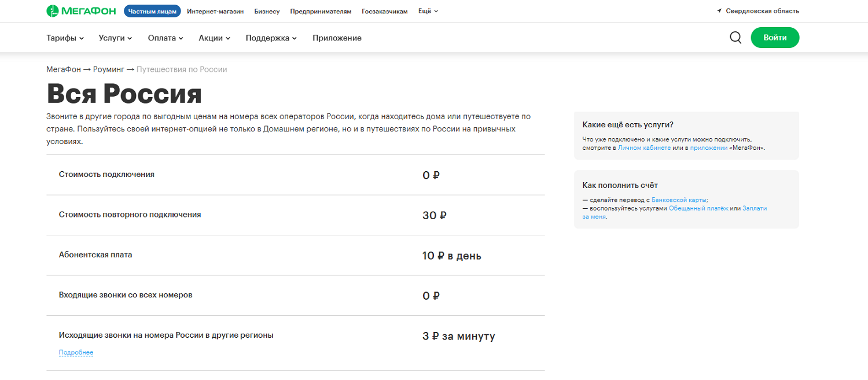Expand the Поддержка dropdown menu

point(271,38)
